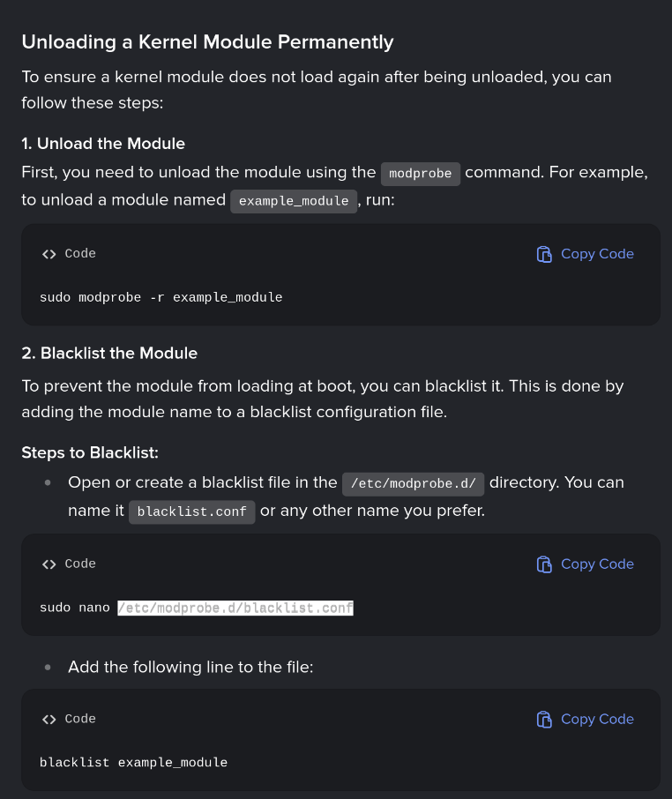Viewport: 672px width, 799px height.
Task: Click the inline modprobe code chip
Action: coord(421,174)
